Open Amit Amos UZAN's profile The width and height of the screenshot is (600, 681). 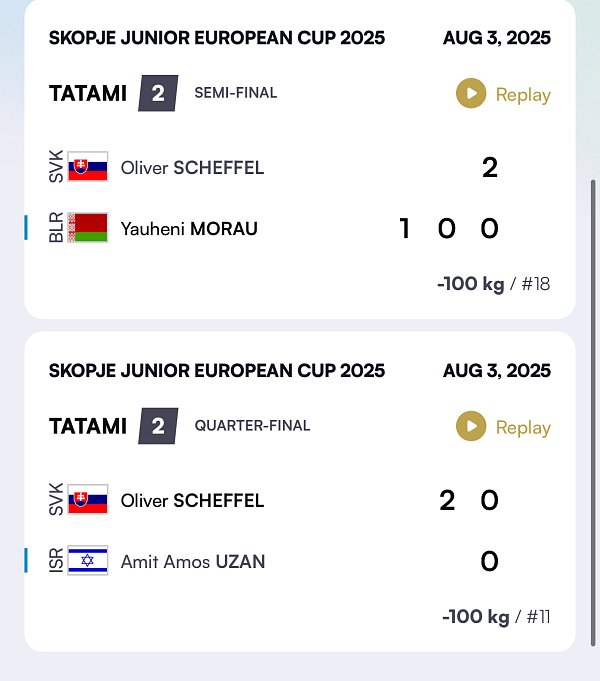pyautogui.click(x=192, y=562)
